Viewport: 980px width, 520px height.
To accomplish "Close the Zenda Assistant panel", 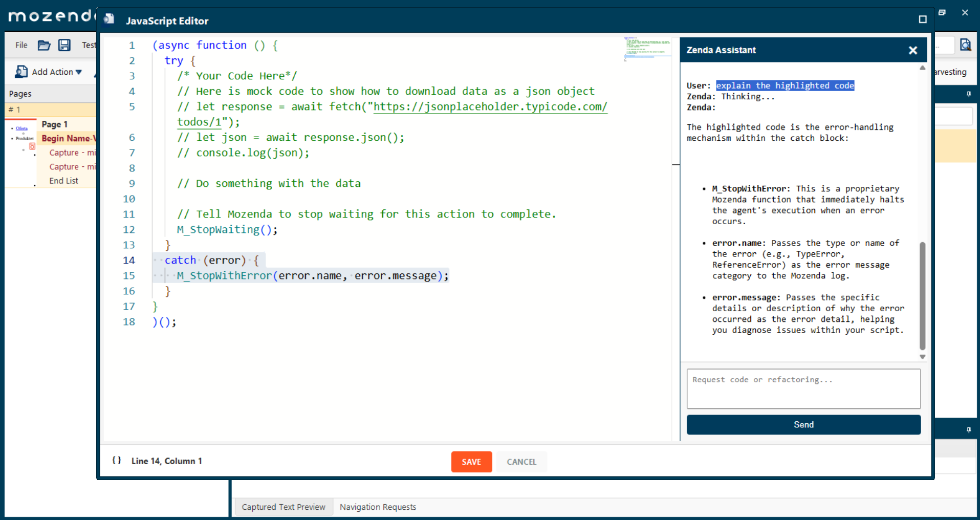I will click(x=913, y=50).
